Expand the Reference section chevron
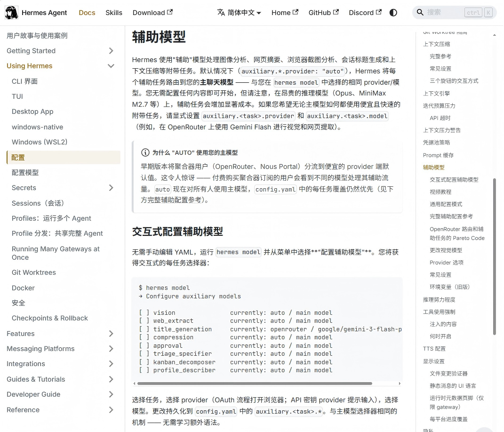This screenshot has width=504, height=432. coord(111,410)
